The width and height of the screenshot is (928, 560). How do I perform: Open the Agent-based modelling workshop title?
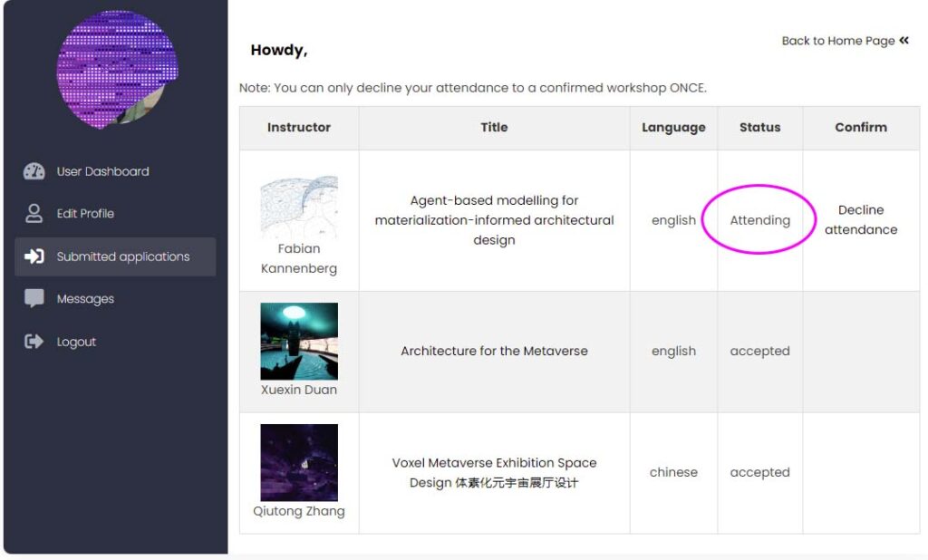pos(494,220)
